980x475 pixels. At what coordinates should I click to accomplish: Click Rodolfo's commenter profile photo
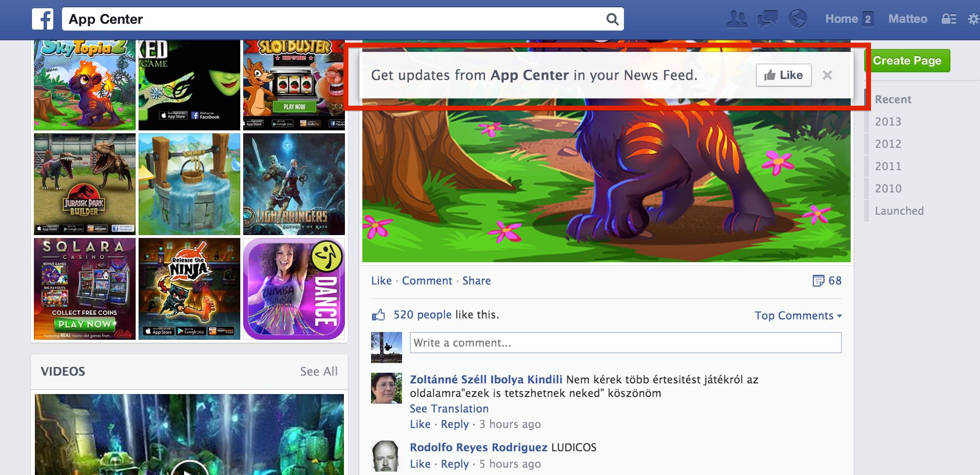[x=387, y=456]
